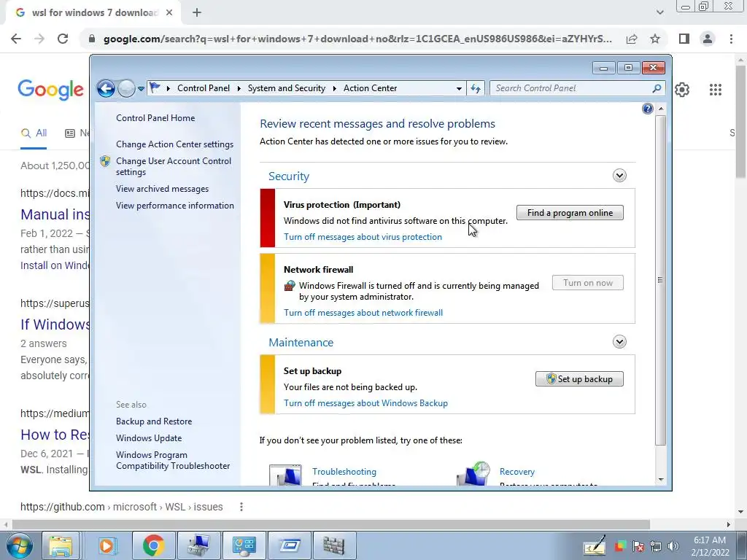Click Chrome horizontal scrollbar
747x560 pixels.
coord(331,524)
